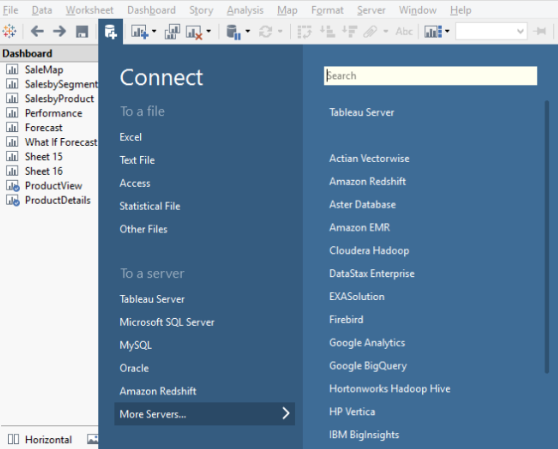The image size is (558, 449).
Task: Connect to Microsoft SQL Server
Action: [167, 322]
